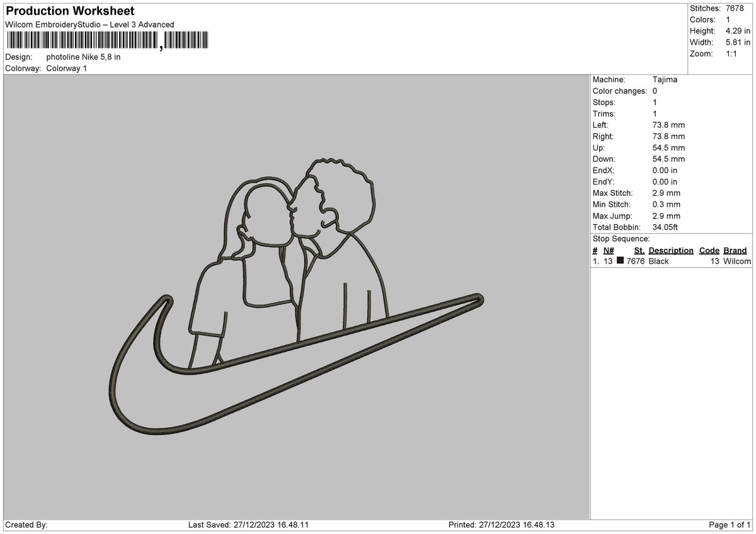Click the 'Printed: 27/12/2023 16.48.13' text
This screenshot has width=756, height=534.
coord(501,525)
